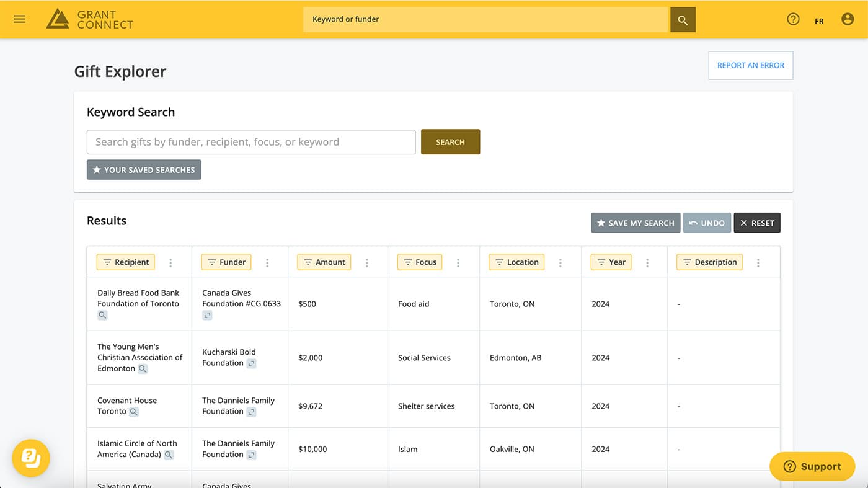Open the Location column filter
Viewport: 868px width, 488px height.
[x=516, y=262]
